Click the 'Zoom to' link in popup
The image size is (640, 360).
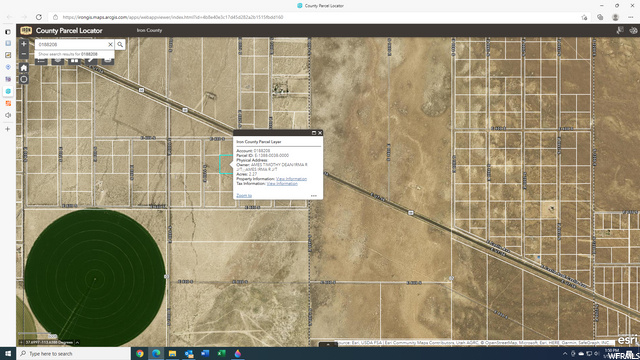click(x=244, y=196)
